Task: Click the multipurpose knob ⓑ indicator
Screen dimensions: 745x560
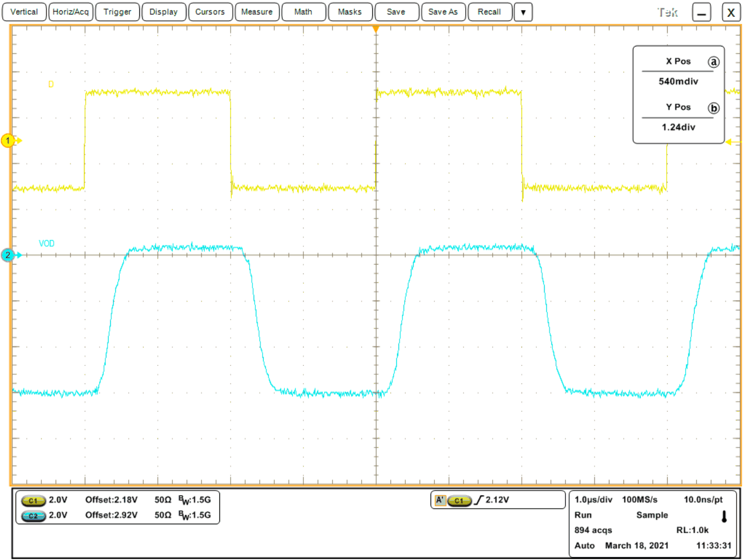Action: [714, 108]
